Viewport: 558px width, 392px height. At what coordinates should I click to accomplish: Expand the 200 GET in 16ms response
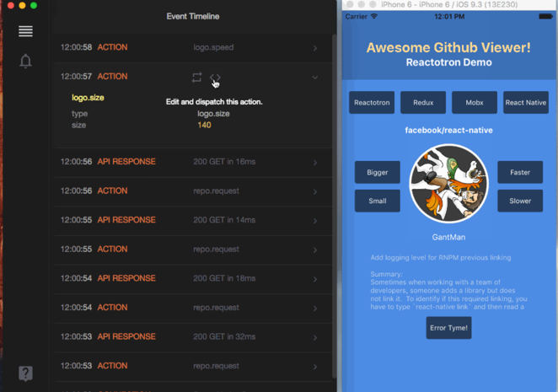click(315, 163)
